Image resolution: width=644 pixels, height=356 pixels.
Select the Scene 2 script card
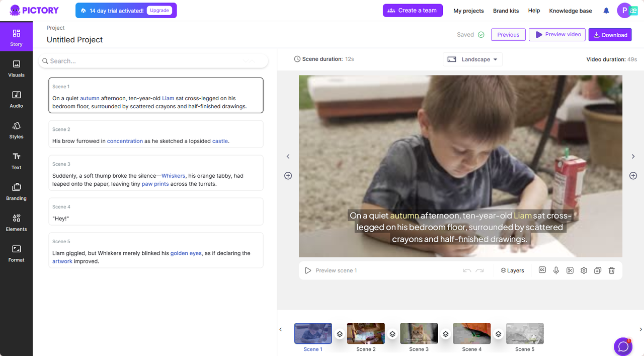click(x=156, y=134)
